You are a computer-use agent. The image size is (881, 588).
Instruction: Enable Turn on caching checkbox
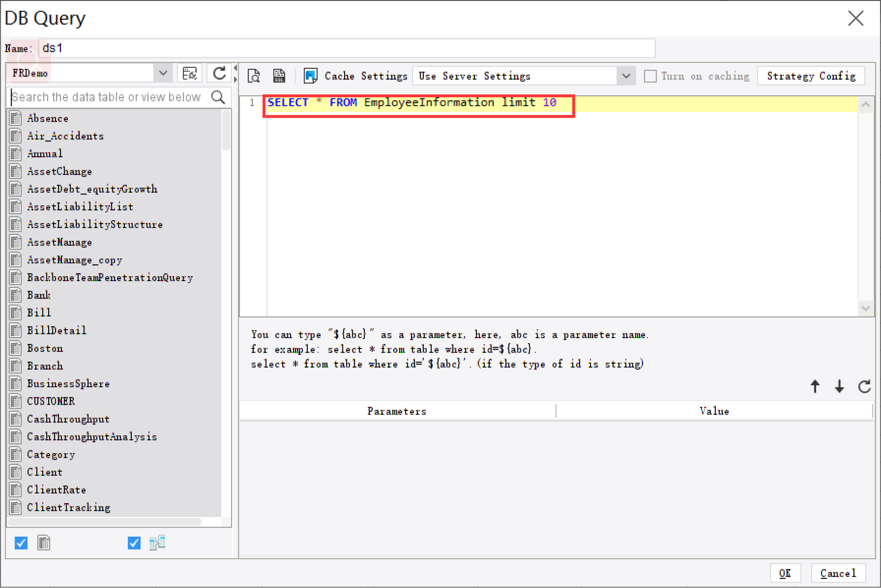[x=650, y=76]
